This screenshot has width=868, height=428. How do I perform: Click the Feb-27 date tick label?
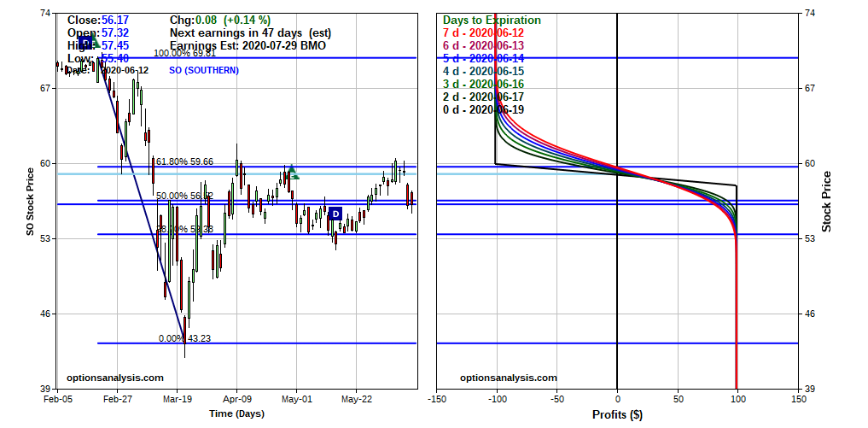[118, 399]
